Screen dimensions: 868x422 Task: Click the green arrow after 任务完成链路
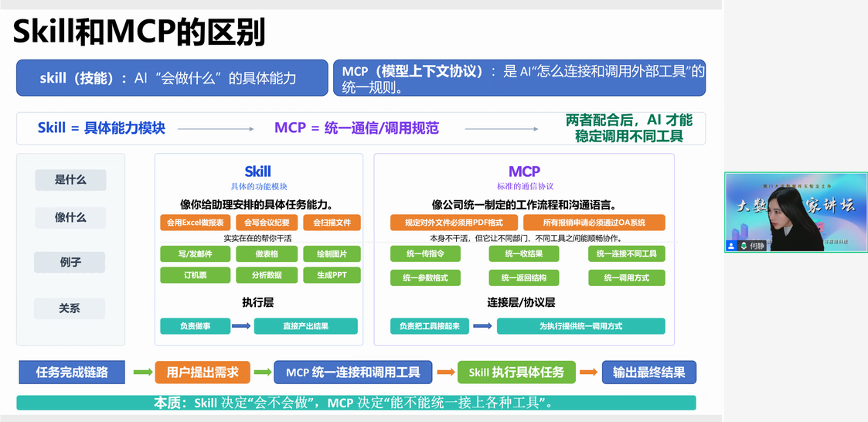pyautogui.click(x=142, y=373)
